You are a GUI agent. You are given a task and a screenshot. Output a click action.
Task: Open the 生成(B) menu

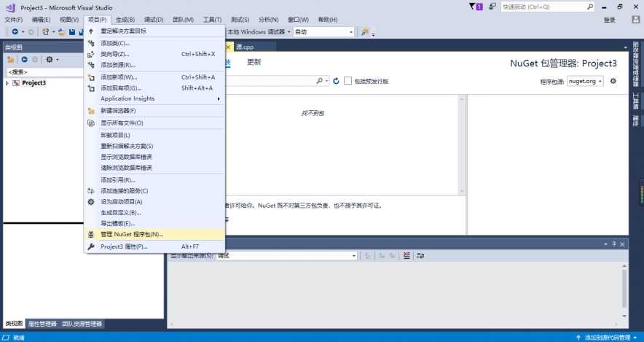[125, 20]
